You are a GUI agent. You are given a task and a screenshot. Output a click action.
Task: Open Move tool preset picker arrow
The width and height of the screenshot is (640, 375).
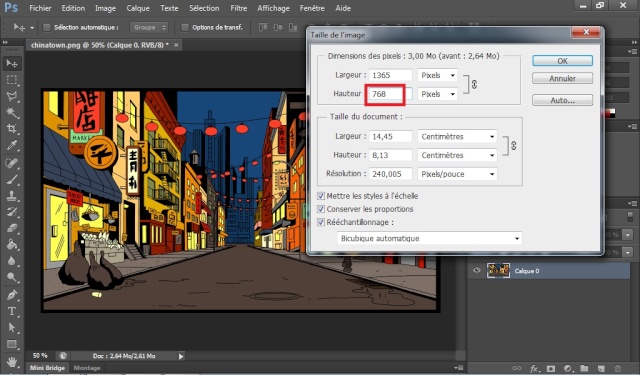point(32,28)
